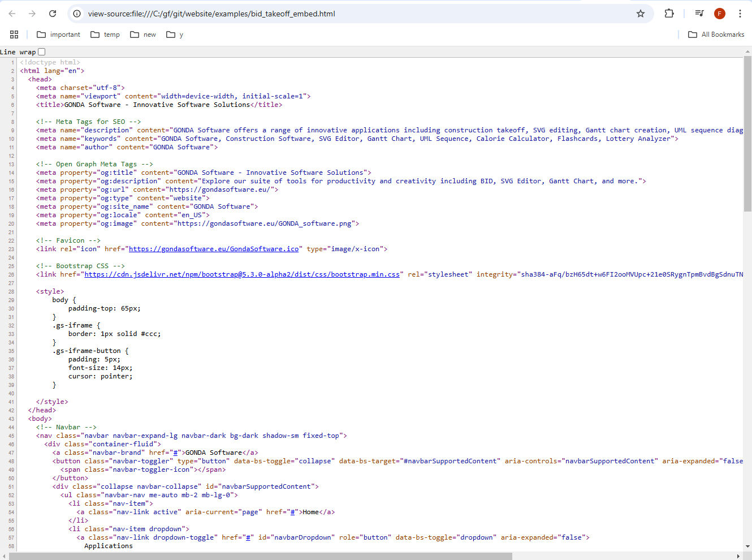This screenshot has height=560, width=752.
Task: Click the horizontal scrollbar thumb
Action: pyautogui.click(x=261, y=556)
